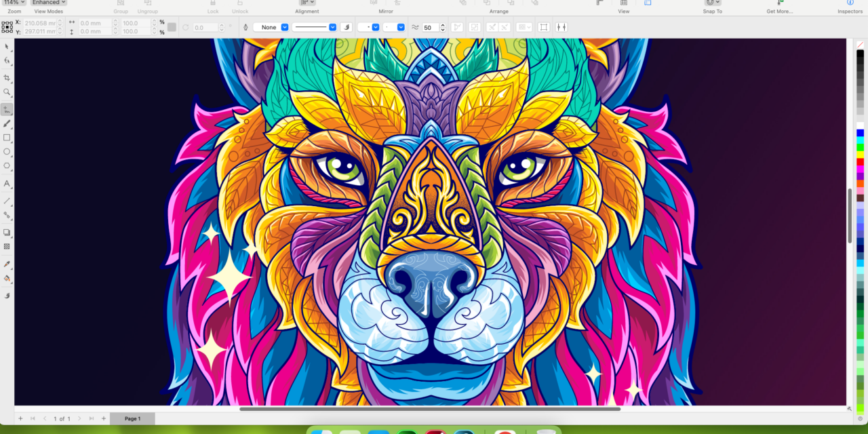Image resolution: width=868 pixels, height=434 pixels.
Task: Open the outline width None dropdown
Action: (x=271, y=27)
